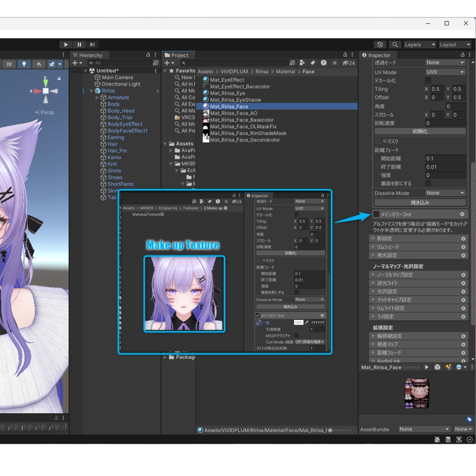Open the UV Mode dropdown (UV0)
Viewport: 476px width, 476px height.
(445, 72)
